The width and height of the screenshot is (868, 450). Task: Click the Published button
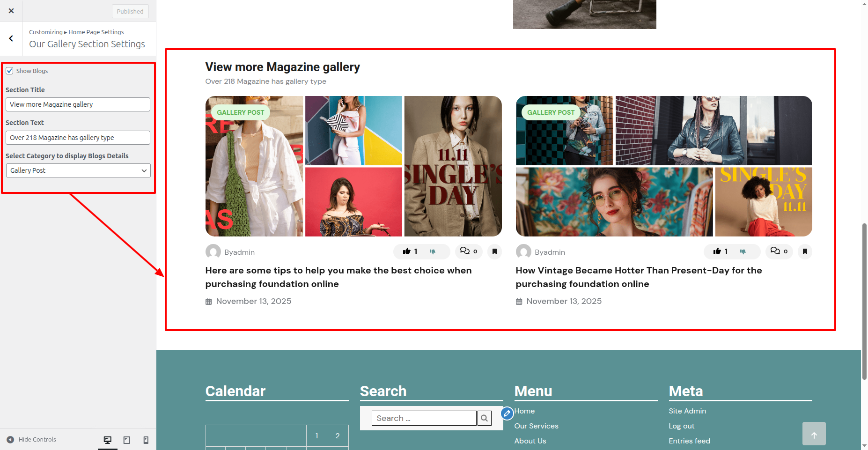pyautogui.click(x=130, y=11)
